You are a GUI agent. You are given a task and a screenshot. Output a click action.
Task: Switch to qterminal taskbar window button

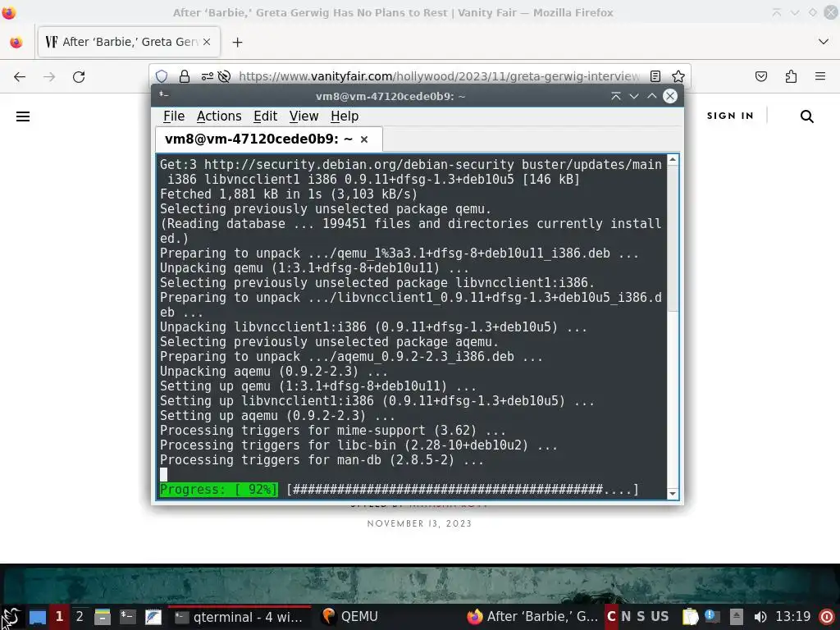coord(240,617)
